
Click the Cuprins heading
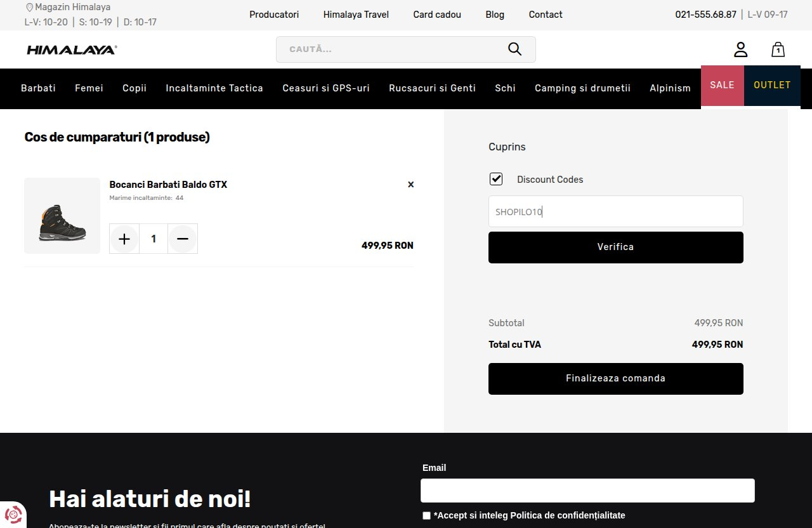pyautogui.click(x=507, y=147)
